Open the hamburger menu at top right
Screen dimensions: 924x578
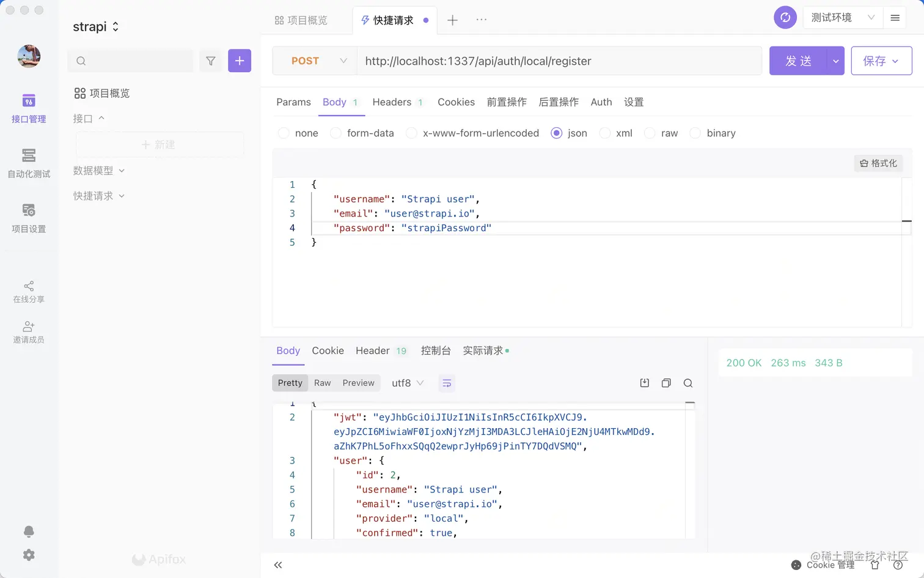click(x=895, y=18)
